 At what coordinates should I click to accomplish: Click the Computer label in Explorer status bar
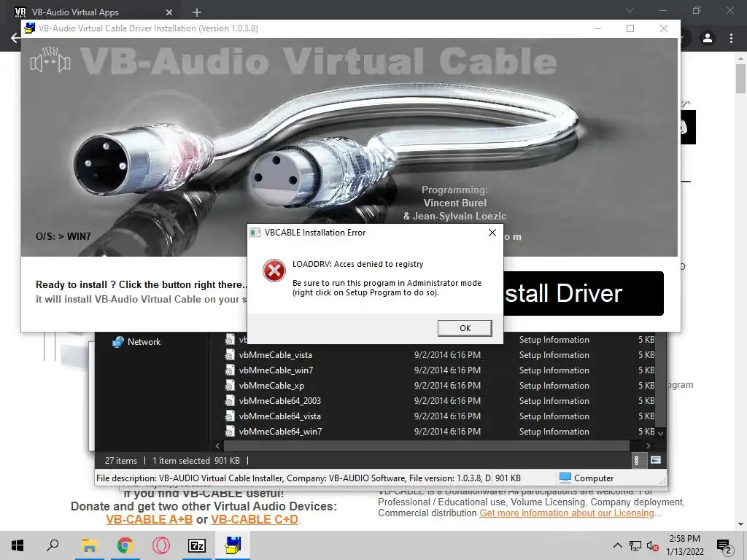click(x=594, y=478)
